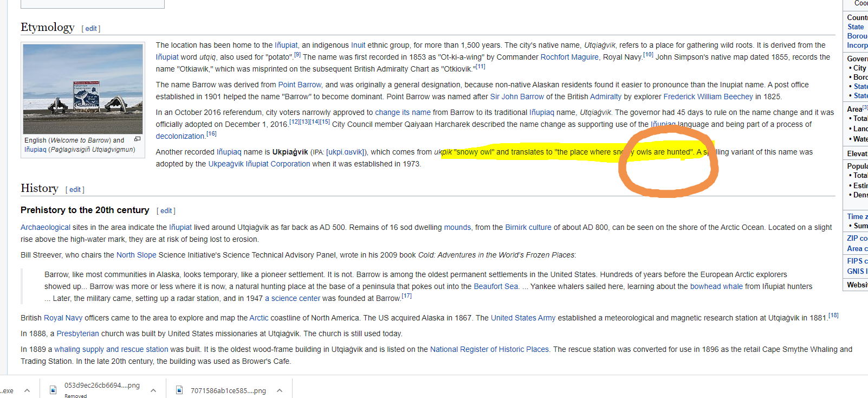
Task: Open citation reference [14]
Action: point(315,122)
